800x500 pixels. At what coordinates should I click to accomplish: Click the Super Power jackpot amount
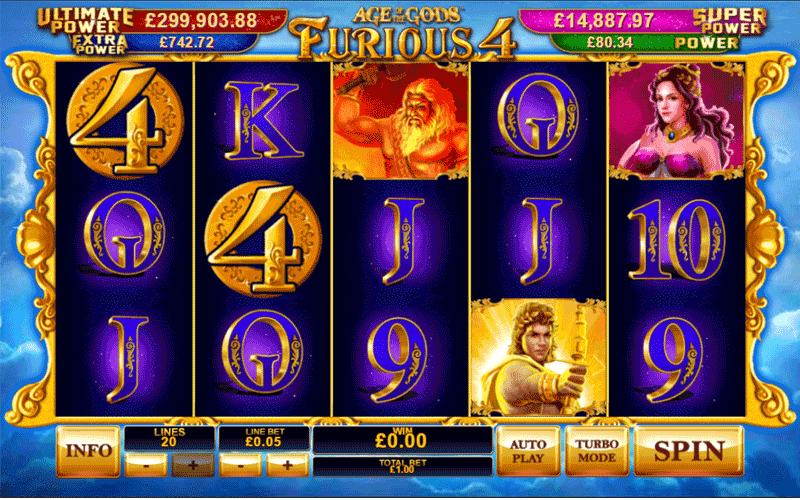(604, 20)
